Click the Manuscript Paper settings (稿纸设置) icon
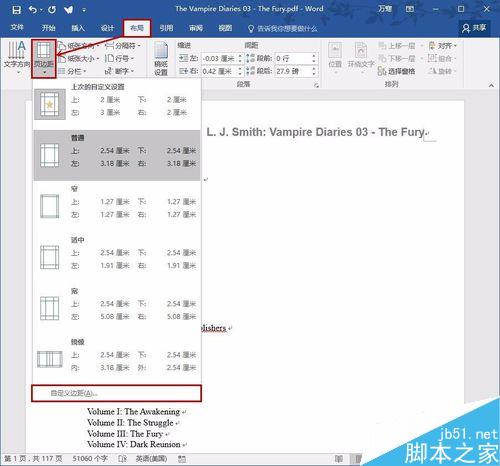 click(161, 59)
